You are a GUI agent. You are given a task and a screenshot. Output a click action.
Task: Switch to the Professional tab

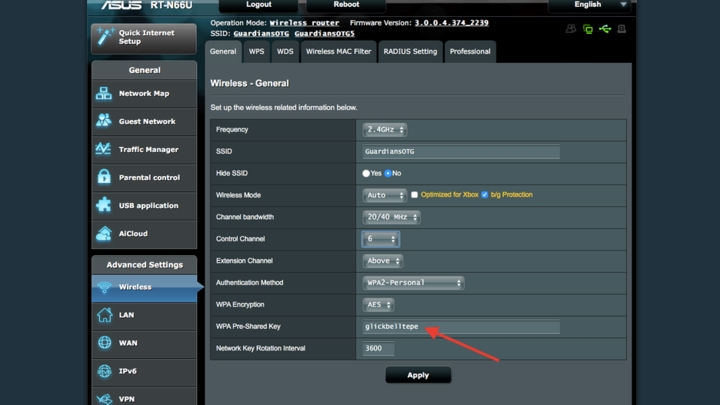point(470,52)
